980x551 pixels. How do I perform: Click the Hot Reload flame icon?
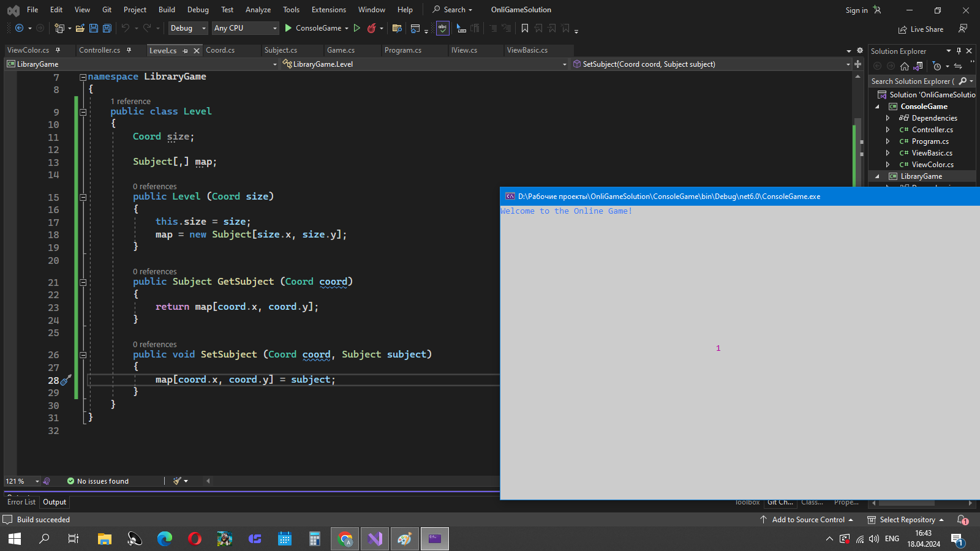point(371,28)
